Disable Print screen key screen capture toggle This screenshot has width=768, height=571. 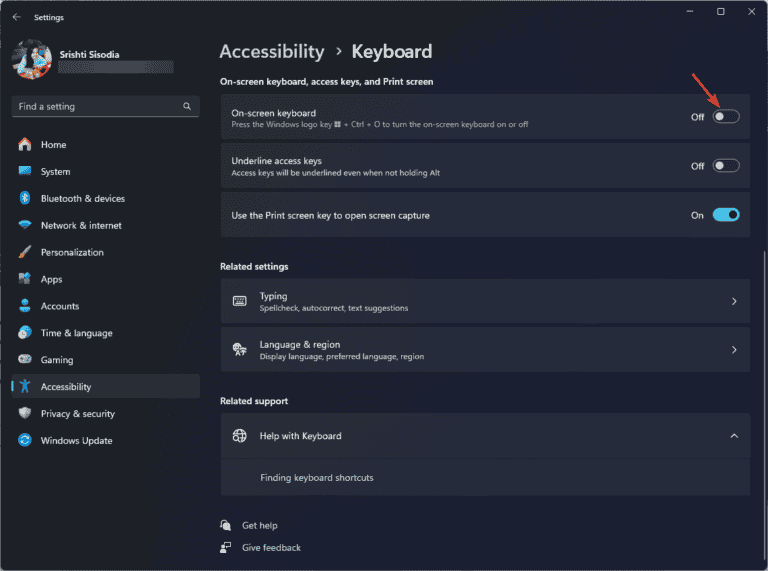point(726,215)
